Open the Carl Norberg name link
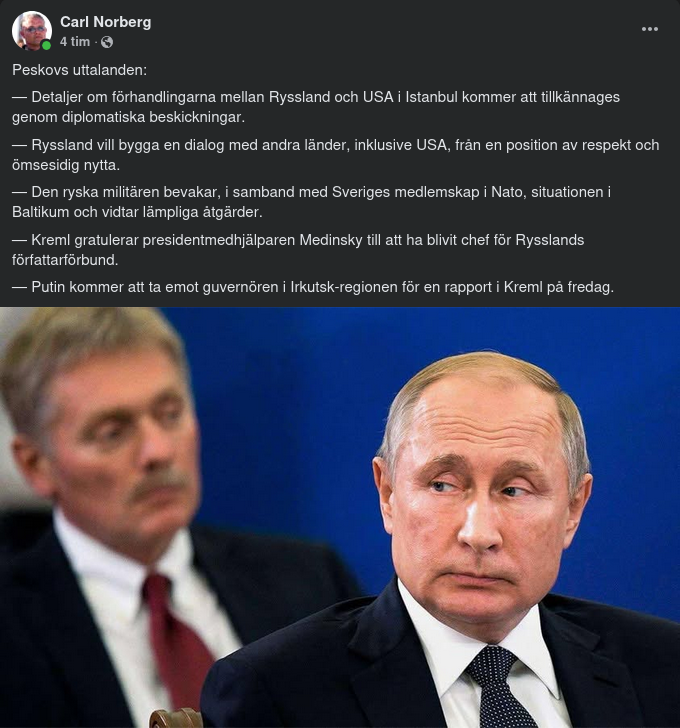680x728 pixels. coord(105,22)
